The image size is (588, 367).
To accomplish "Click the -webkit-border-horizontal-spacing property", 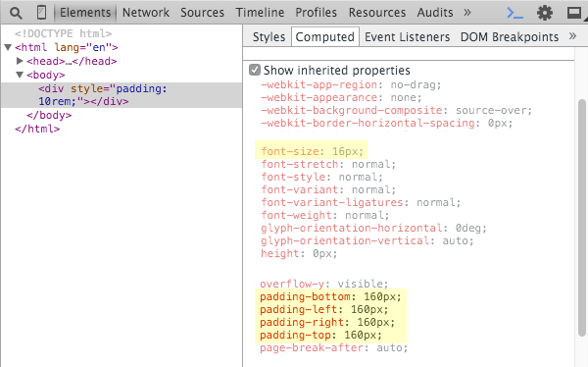I will pyautogui.click(x=387, y=124).
